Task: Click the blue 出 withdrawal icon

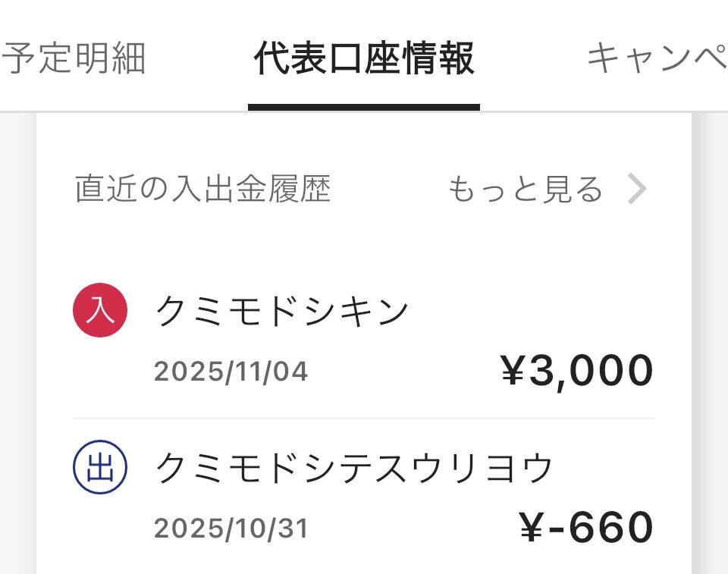Action: tap(100, 469)
